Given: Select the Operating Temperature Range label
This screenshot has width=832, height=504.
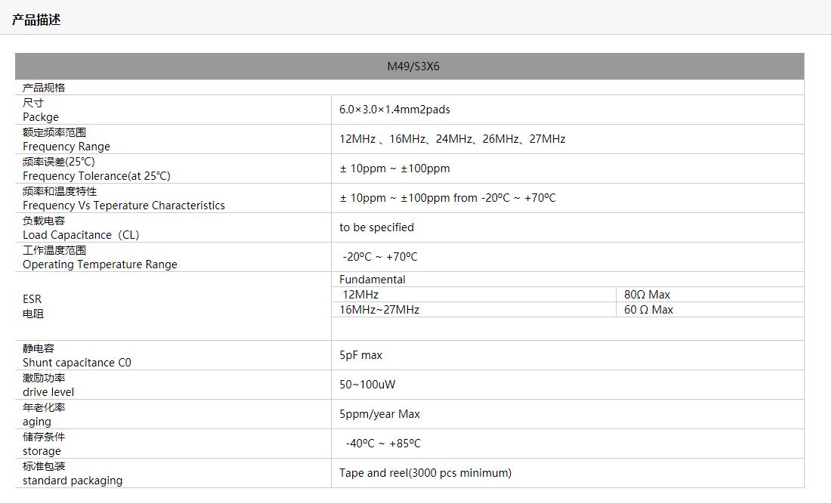Looking at the screenshot, I should coord(100,264).
